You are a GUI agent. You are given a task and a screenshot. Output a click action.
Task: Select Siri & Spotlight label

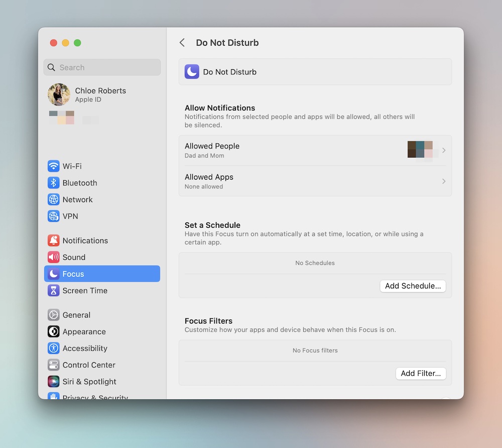89,381
